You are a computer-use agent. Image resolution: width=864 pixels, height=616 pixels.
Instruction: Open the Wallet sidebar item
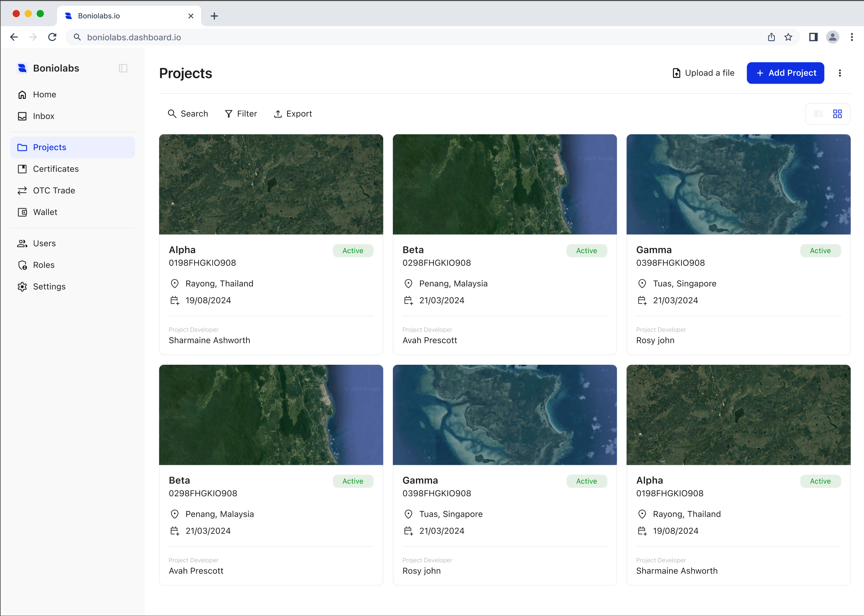tap(45, 212)
